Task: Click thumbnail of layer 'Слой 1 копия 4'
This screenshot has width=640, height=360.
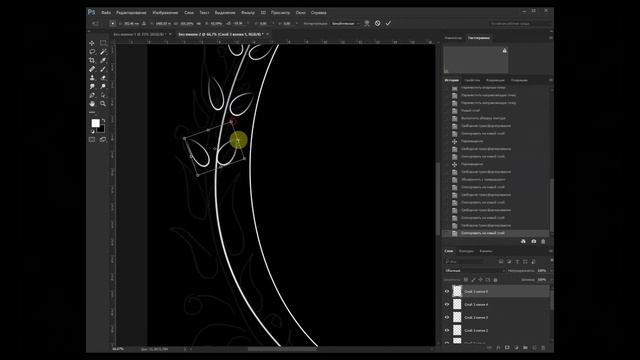Action: click(457, 304)
